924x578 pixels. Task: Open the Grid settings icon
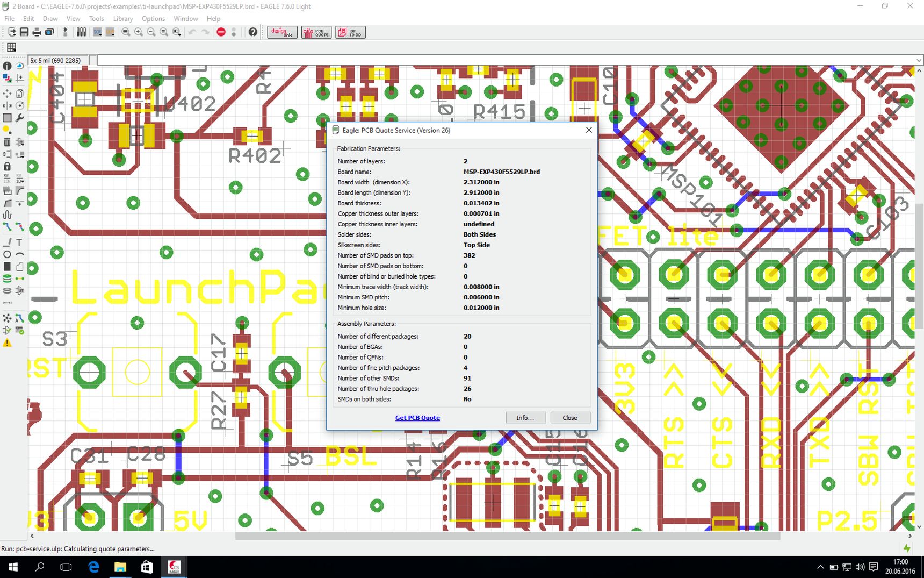(11, 47)
